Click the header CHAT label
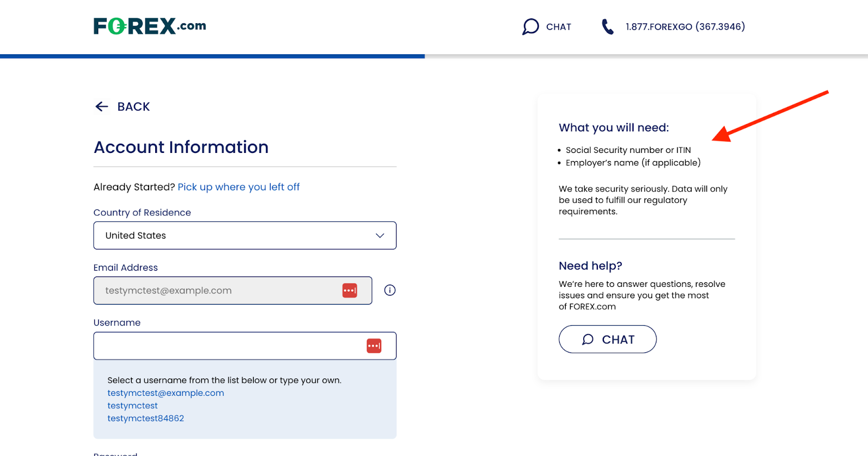Viewport: 868px width, 456px height. tap(558, 27)
